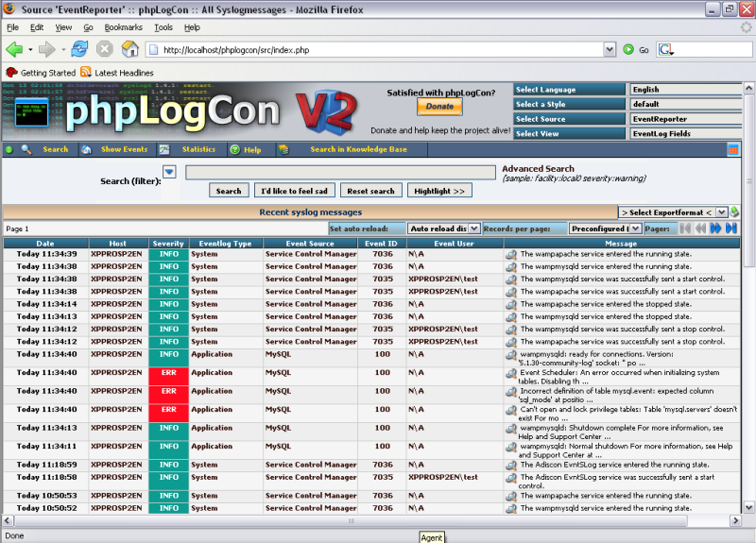
Task: Open the Show Events page
Action: click(125, 149)
